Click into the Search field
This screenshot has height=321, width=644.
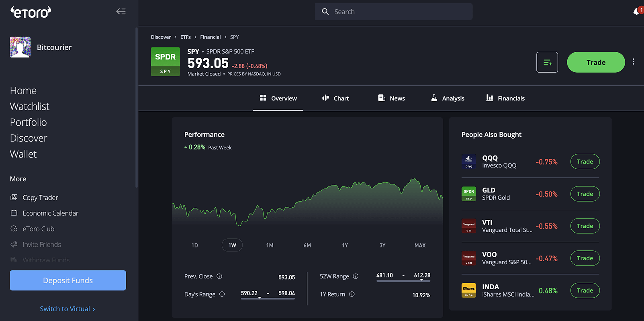tap(394, 12)
